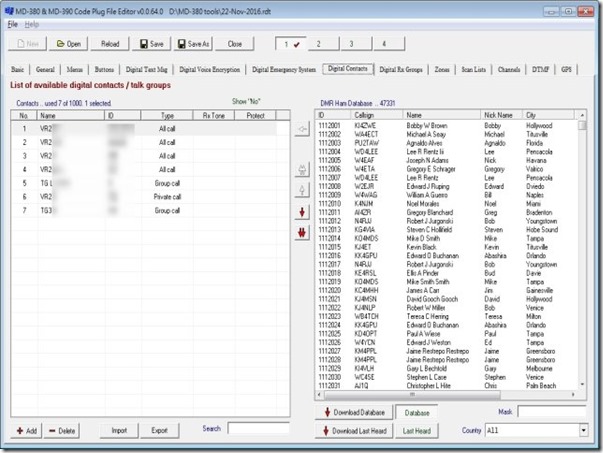Select database row 1112020 James A Carr
This screenshot has height=453, width=603.
(446, 290)
